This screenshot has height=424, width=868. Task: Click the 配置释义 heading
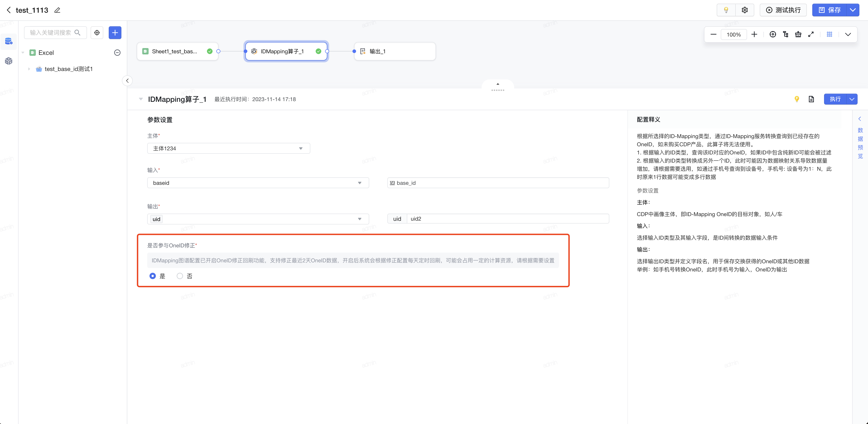[x=648, y=119]
